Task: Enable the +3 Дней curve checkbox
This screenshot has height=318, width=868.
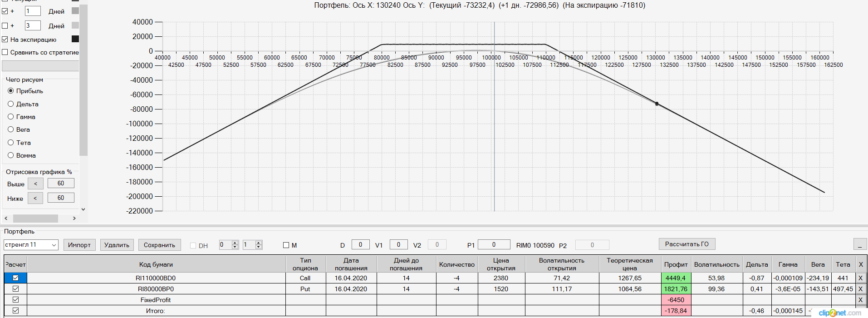Action: (5, 25)
